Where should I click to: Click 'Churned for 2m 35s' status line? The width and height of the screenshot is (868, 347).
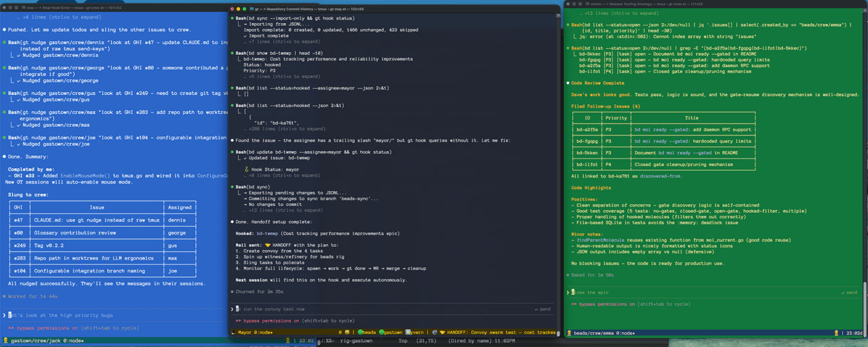tap(260, 291)
